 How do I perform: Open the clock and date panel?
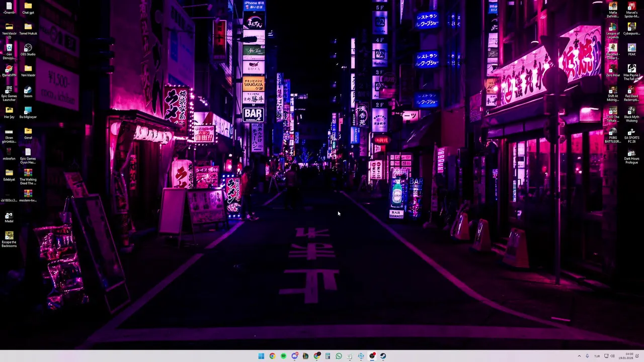click(x=627, y=356)
